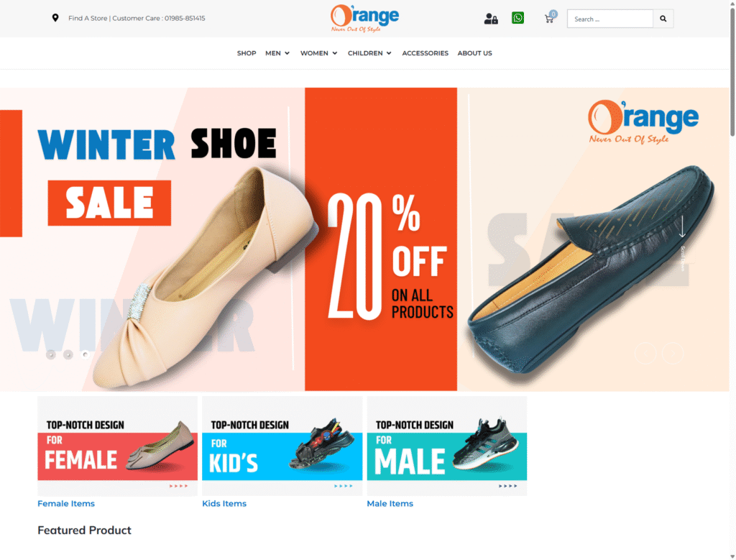Viewport: 736px width, 560px height.
Task: Go to next slide arrow
Action: coord(673,353)
